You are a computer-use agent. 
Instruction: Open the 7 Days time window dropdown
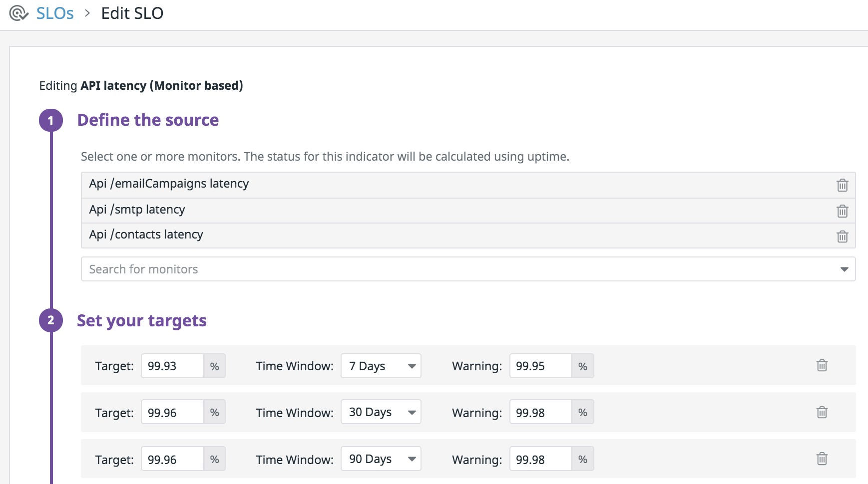coord(381,366)
